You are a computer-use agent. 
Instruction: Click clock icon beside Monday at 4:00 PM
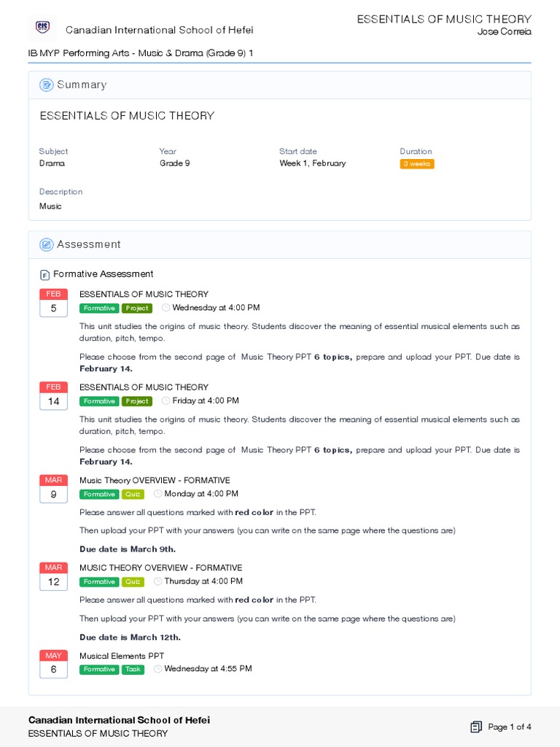click(x=157, y=494)
